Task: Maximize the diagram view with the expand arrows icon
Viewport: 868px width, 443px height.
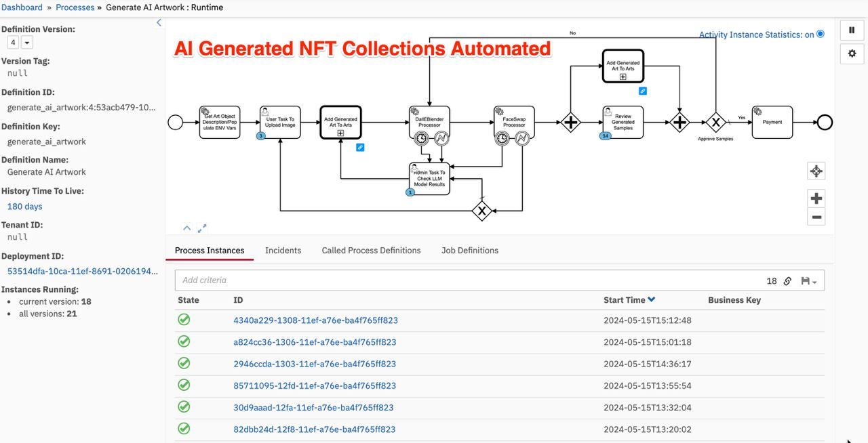Action: pos(202,228)
